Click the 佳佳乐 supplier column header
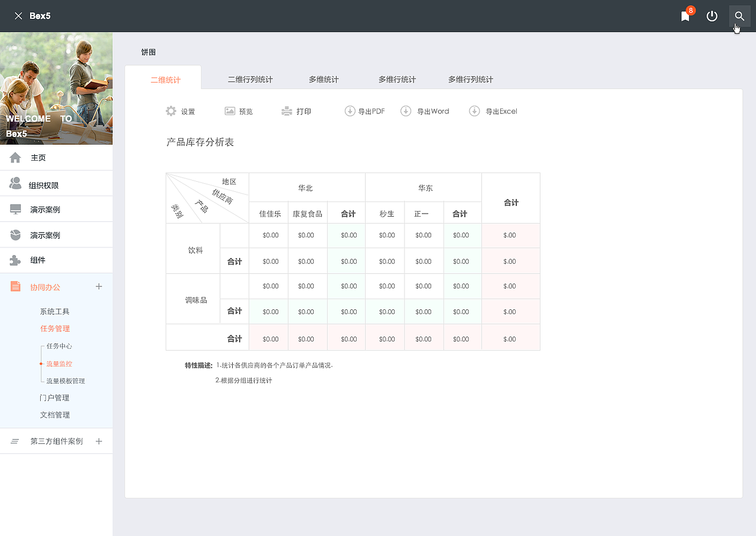This screenshot has height=536, width=756. pyautogui.click(x=269, y=213)
